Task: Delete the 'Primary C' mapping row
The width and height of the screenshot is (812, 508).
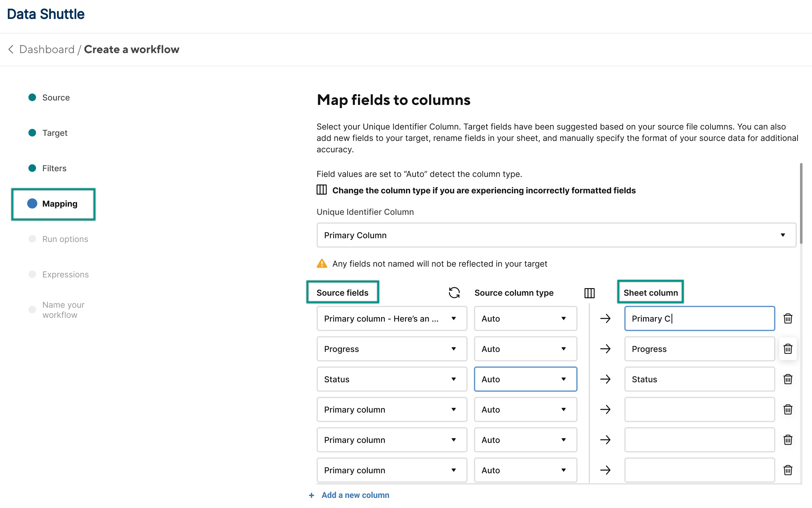Action: 787,318
